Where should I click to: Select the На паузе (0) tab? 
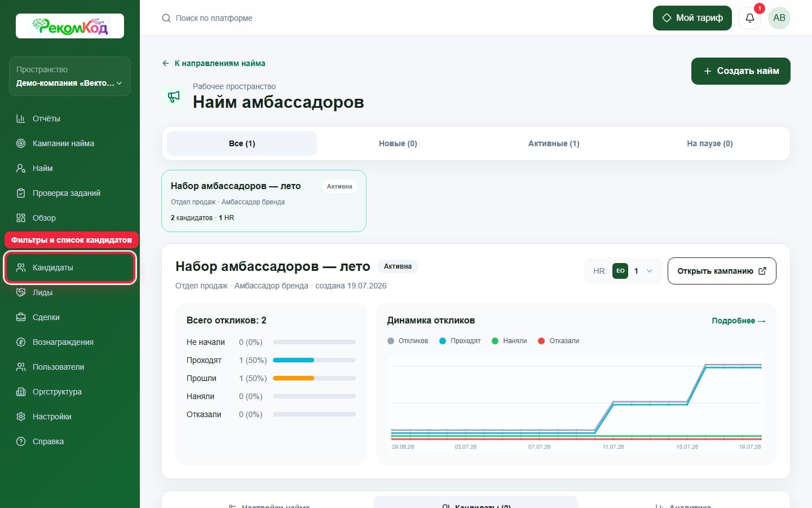coord(710,143)
